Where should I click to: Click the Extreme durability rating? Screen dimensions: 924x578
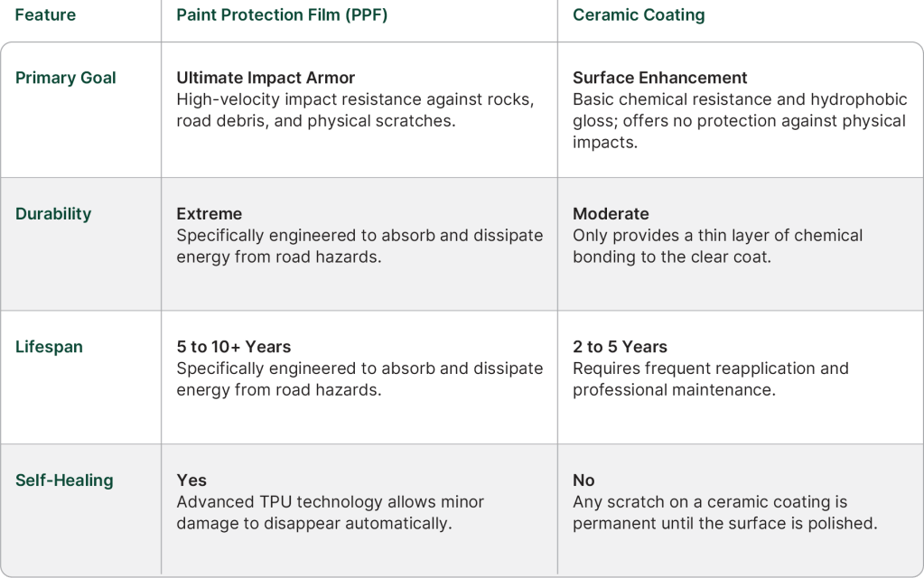coord(210,214)
